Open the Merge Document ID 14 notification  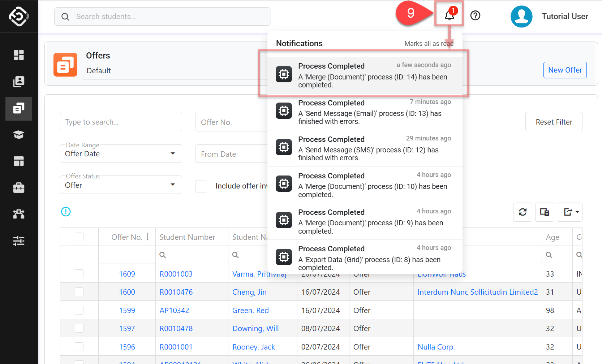[365, 75]
